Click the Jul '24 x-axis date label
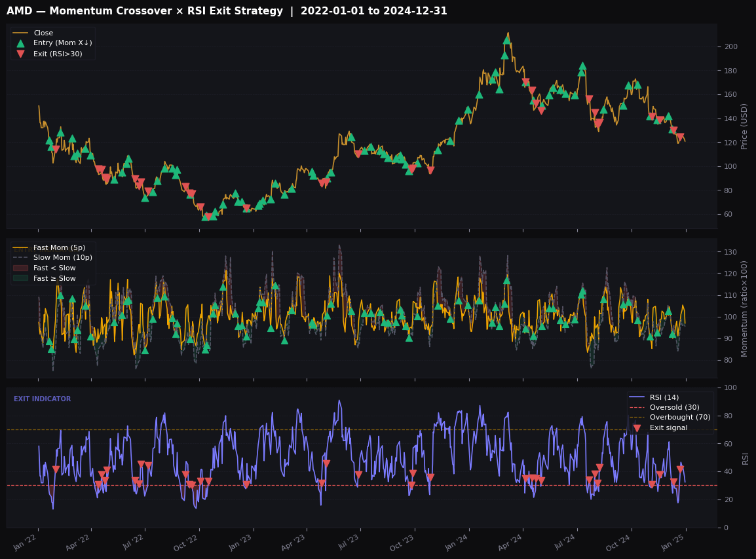The width and height of the screenshot is (756, 559). [565, 543]
